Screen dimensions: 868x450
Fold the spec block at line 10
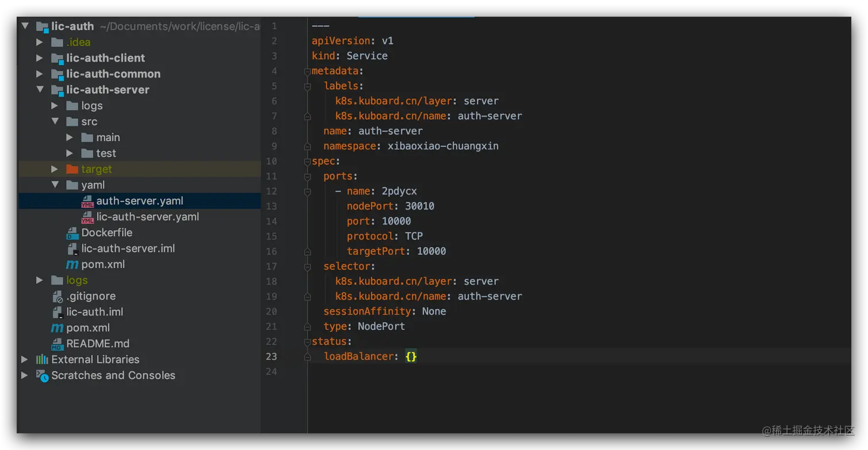[x=308, y=161]
